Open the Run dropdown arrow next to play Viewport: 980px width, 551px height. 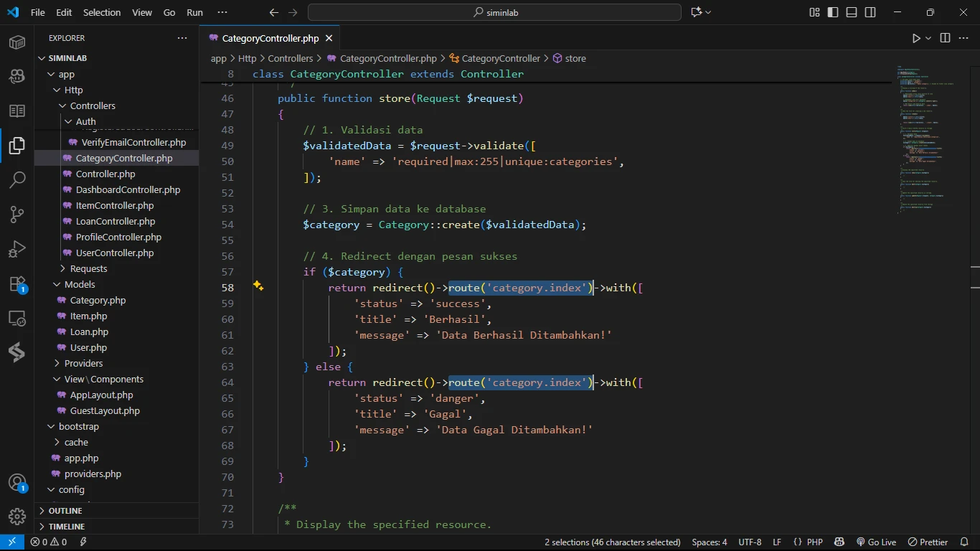click(x=928, y=38)
